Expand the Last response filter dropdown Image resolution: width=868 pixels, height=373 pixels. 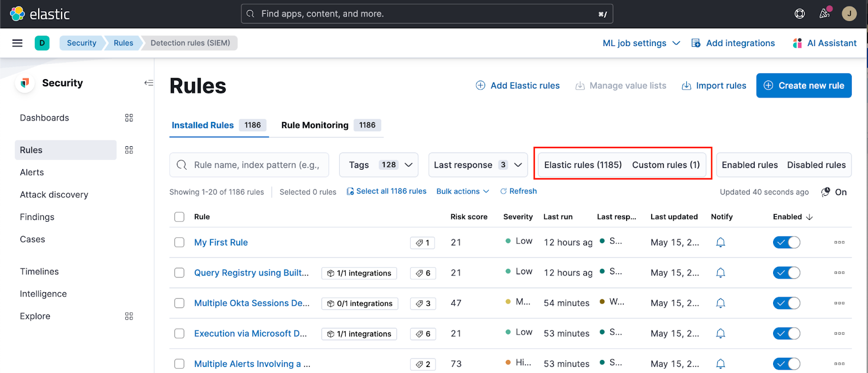(x=478, y=165)
